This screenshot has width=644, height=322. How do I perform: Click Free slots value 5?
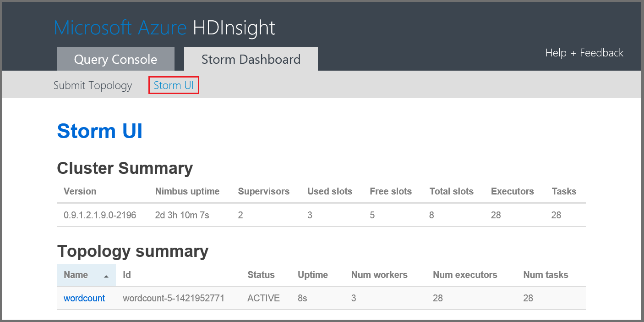372,215
